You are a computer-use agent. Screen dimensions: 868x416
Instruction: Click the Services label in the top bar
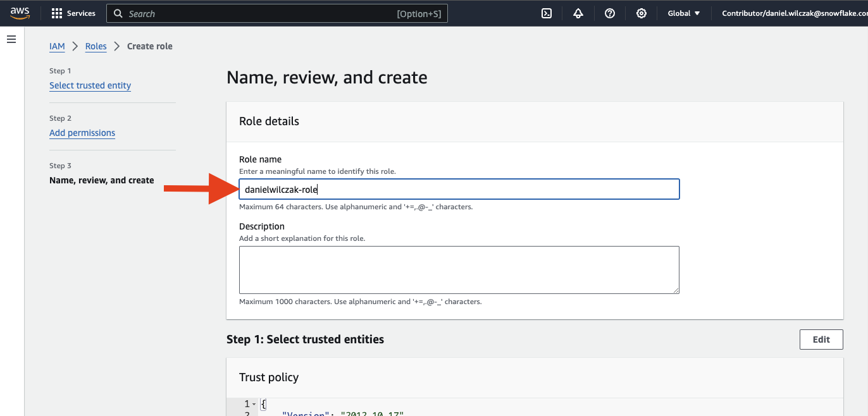click(x=81, y=13)
